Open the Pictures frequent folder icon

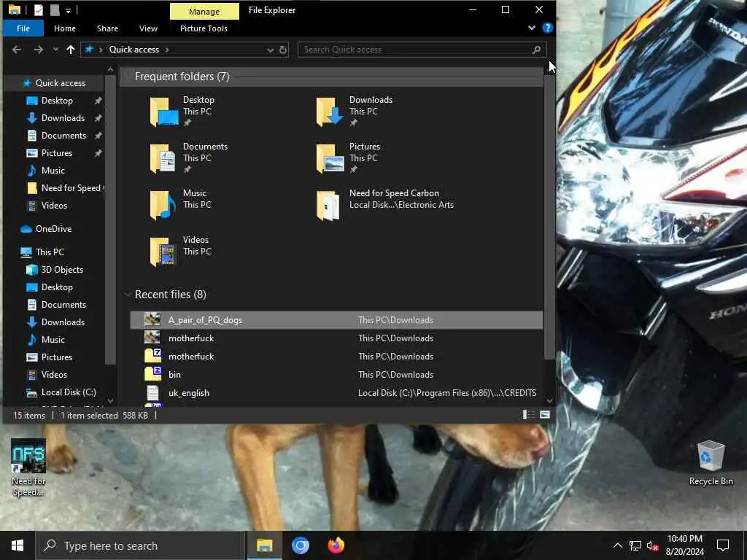[330, 158]
